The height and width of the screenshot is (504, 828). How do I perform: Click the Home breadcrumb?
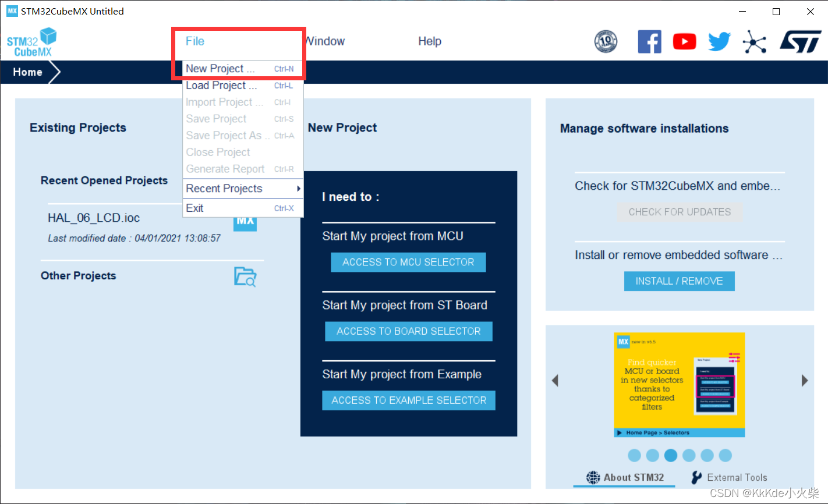[28, 72]
